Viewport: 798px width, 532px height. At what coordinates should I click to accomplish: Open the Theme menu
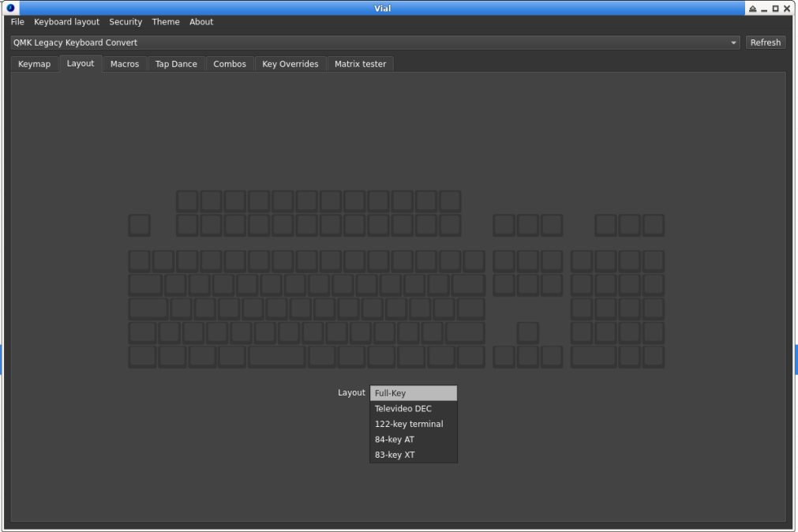tap(166, 21)
